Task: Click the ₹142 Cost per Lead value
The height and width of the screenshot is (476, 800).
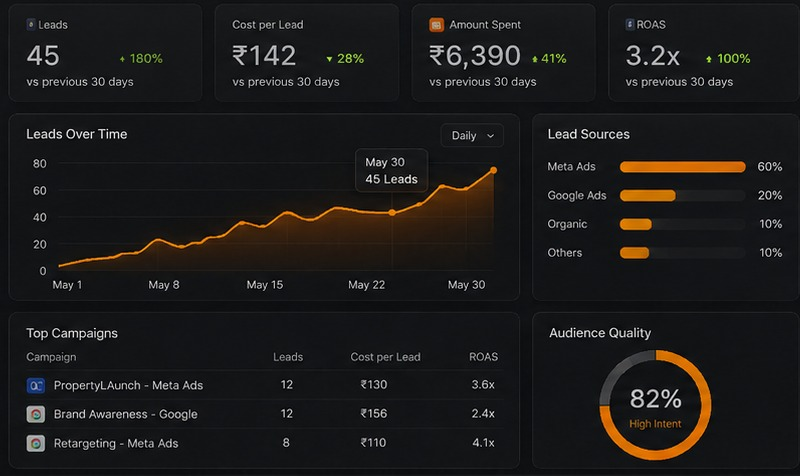Action: 264,56
